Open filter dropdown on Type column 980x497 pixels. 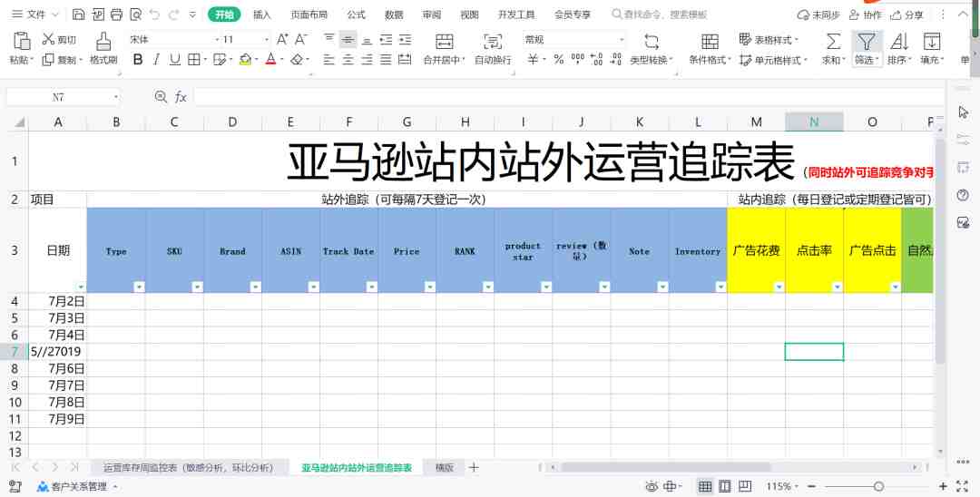click(140, 287)
